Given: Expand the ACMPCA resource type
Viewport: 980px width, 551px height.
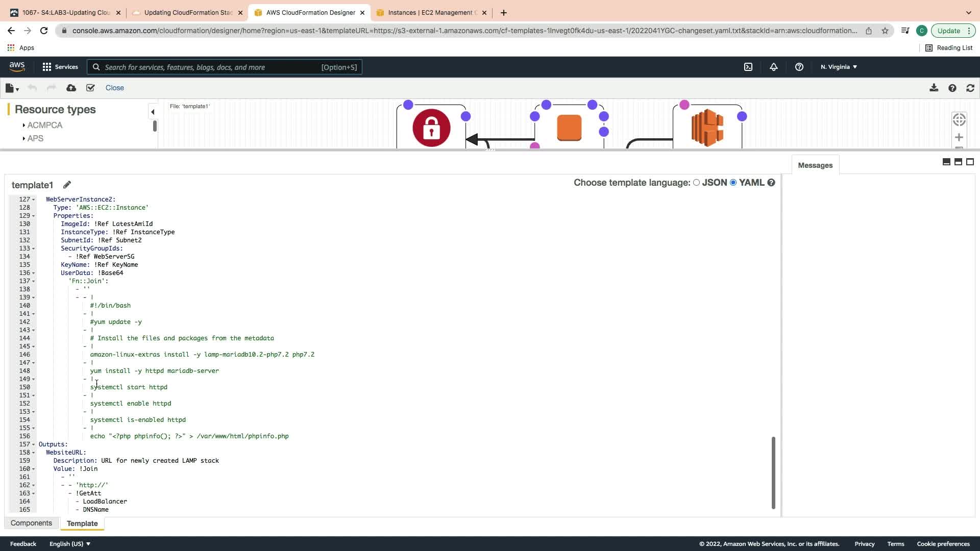Looking at the screenshot, I should (44, 125).
